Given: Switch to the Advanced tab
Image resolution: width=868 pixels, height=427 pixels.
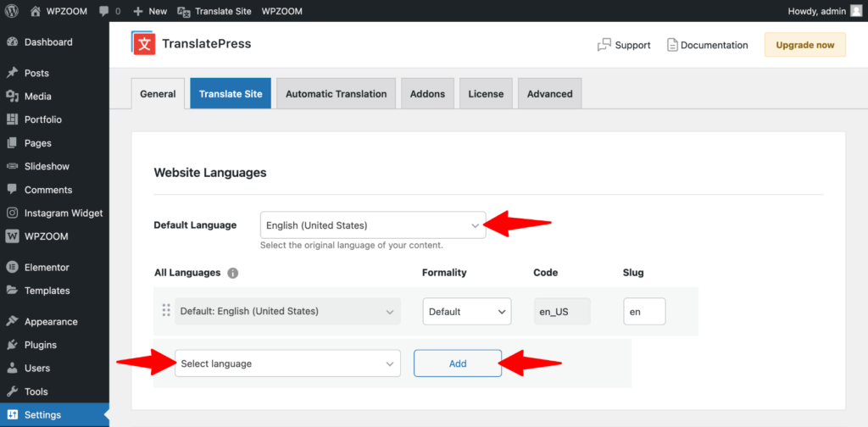Looking at the screenshot, I should click(549, 93).
